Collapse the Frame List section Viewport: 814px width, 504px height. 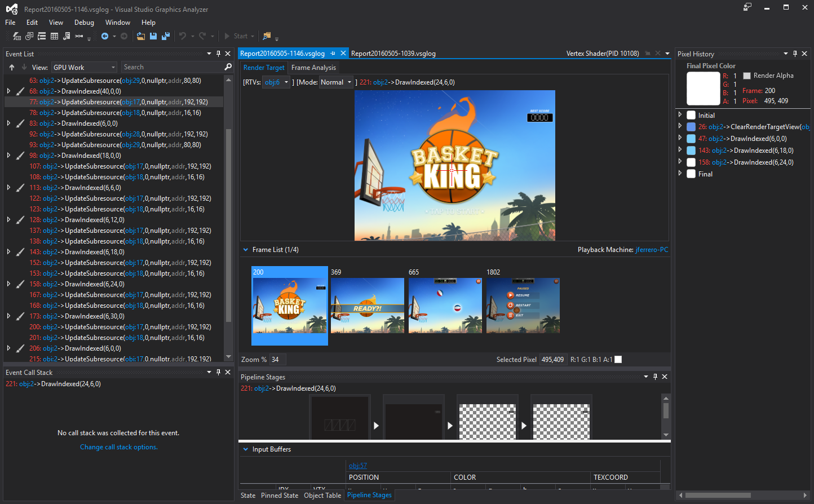pos(245,249)
